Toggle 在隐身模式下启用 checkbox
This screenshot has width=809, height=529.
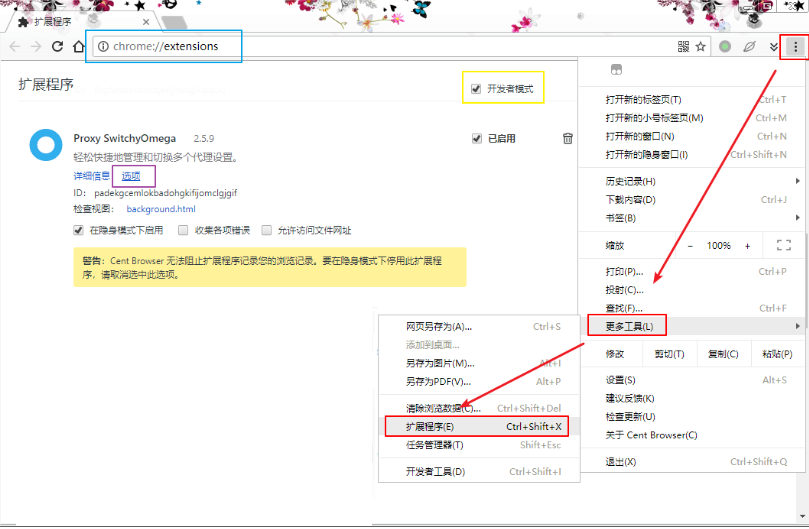(x=78, y=230)
